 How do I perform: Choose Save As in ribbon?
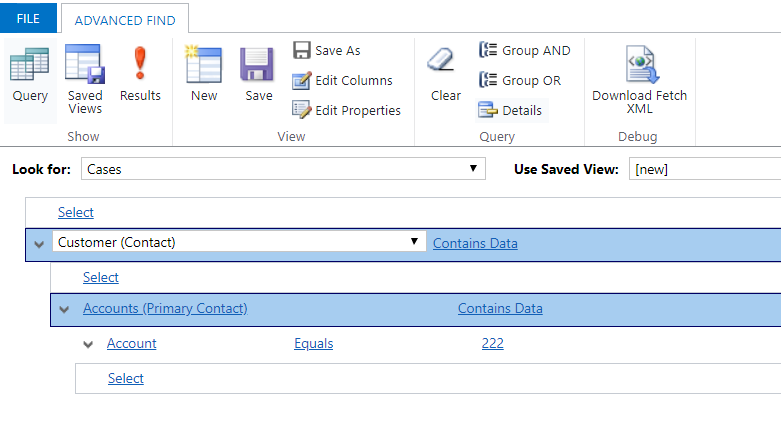[326, 50]
